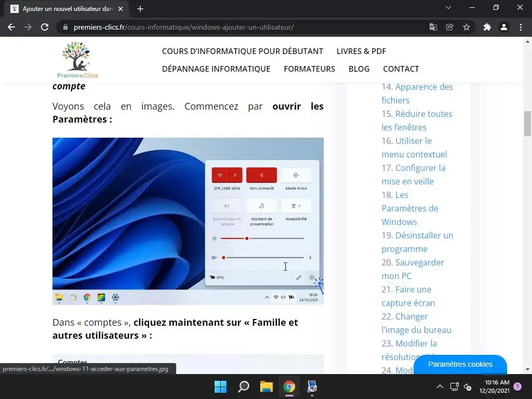Open a new browser tab
Viewport: 532px width, 399px height.
click(140, 9)
